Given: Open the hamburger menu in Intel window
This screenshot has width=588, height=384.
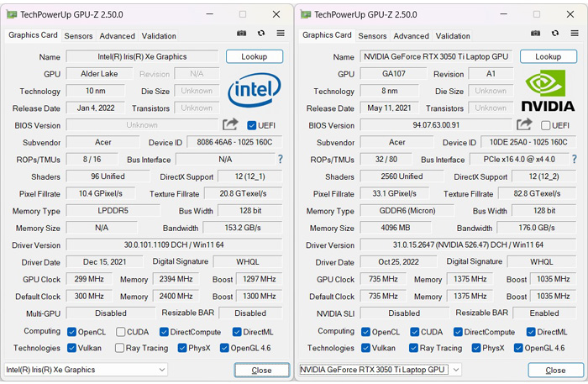Looking at the screenshot, I should (281, 34).
